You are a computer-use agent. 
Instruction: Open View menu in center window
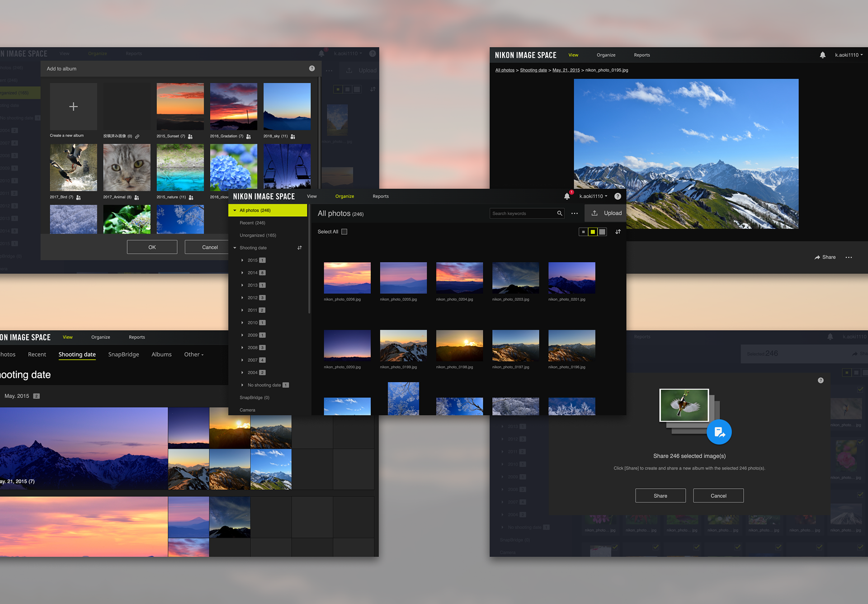click(x=312, y=196)
